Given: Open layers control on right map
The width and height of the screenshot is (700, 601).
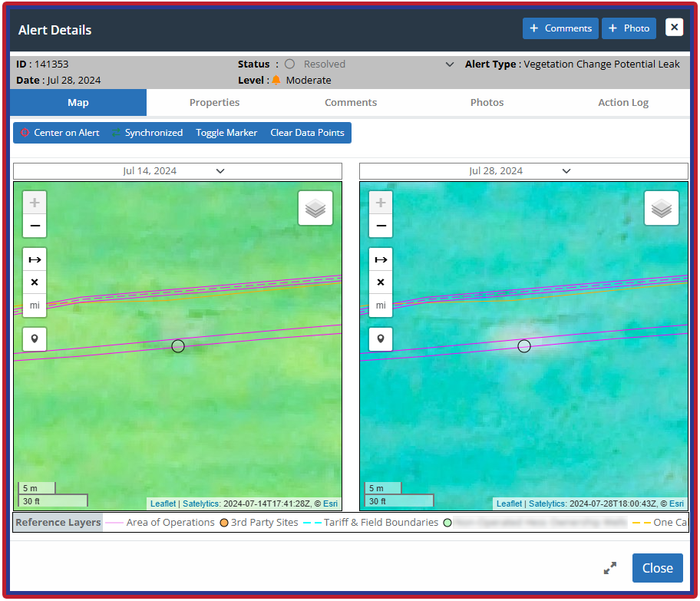Looking at the screenshot, I should point(662,208).
